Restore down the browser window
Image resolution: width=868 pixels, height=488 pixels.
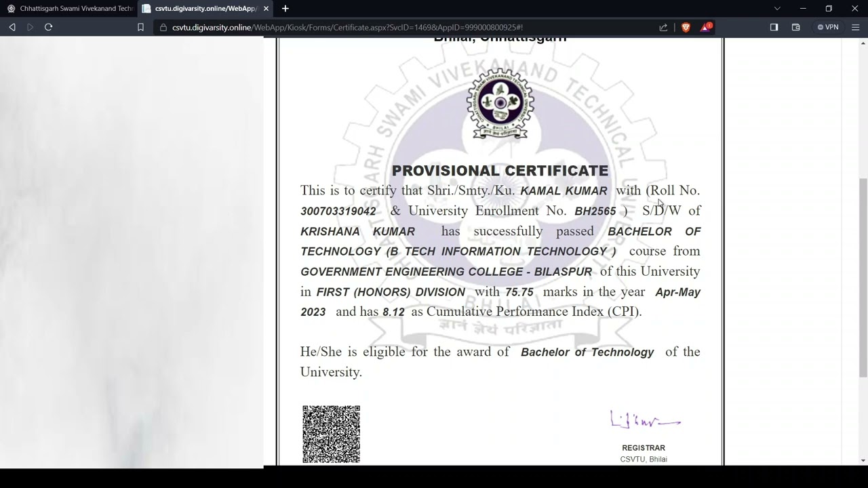[829, 9]
